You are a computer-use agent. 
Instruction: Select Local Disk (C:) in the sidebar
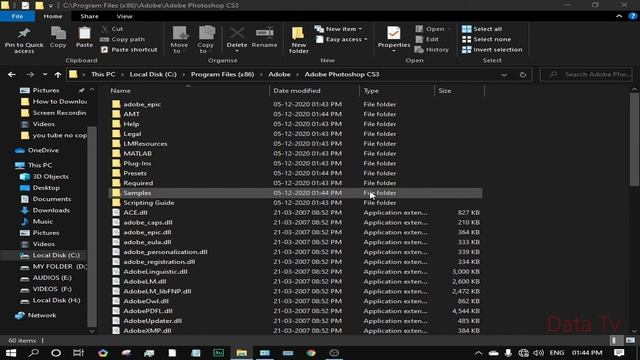(x=56, y=255)
